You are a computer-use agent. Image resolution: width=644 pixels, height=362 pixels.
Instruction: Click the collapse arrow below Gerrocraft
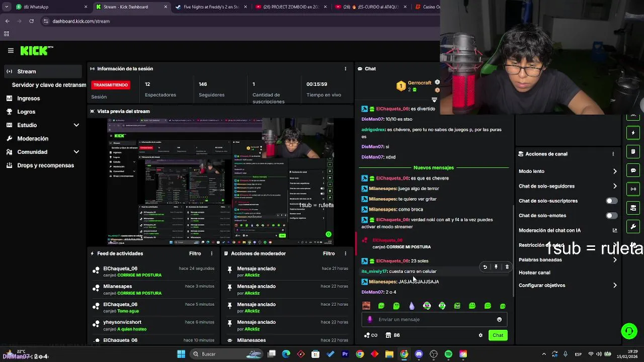click(x=434, y=100)
